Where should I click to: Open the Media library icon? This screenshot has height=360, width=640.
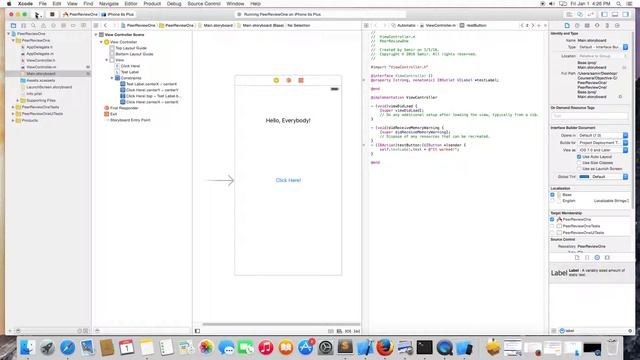click(607, 258)
